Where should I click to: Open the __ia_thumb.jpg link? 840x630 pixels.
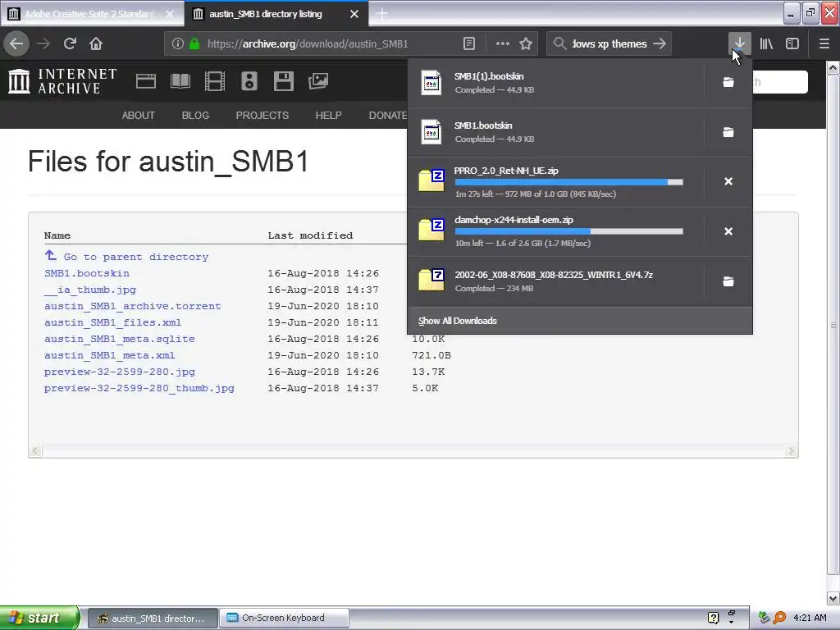[x=90, y=290]
